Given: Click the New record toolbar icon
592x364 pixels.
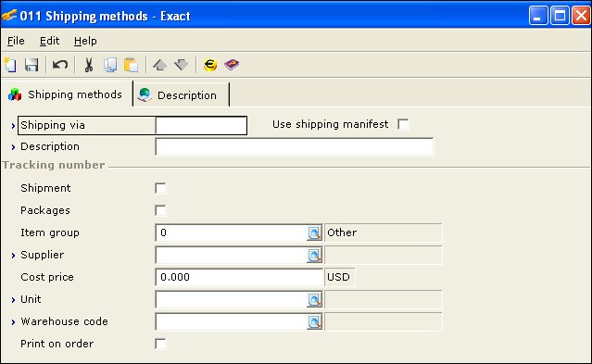Looking at the screenshot, I should pos(10,65).
